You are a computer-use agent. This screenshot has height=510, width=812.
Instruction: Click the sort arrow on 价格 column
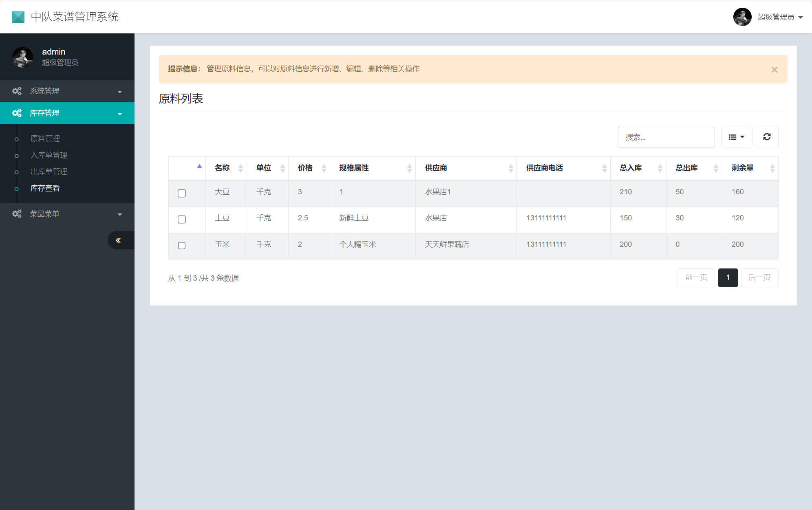[323, 168]
